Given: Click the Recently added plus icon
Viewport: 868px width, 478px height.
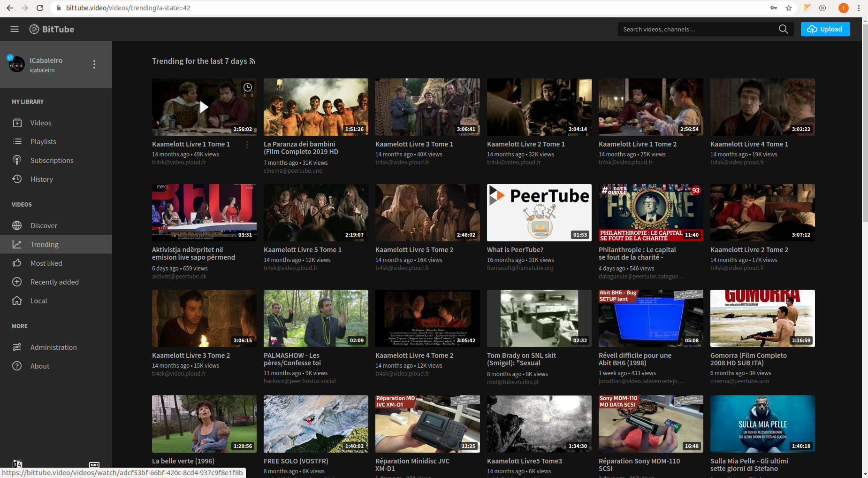Looking at the screenshot, I should pyautogui.click(x=17, y=282).
